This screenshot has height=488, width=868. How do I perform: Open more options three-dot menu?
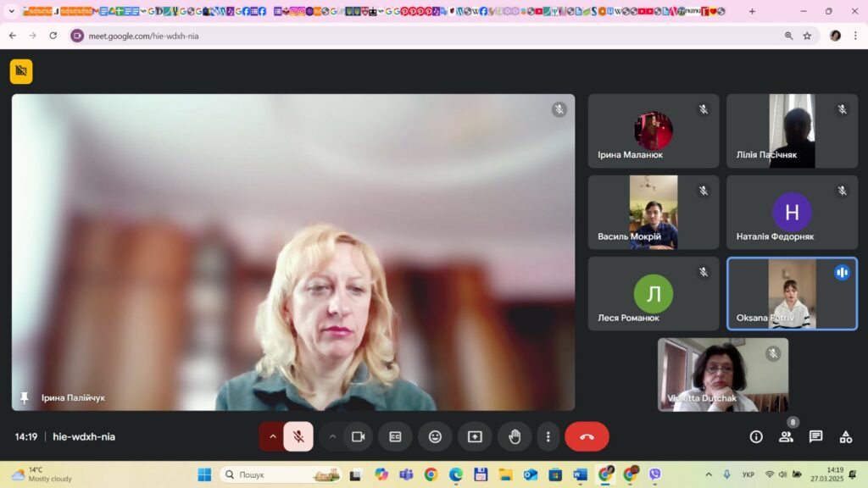pyautogui.click(x=548, y=436)
